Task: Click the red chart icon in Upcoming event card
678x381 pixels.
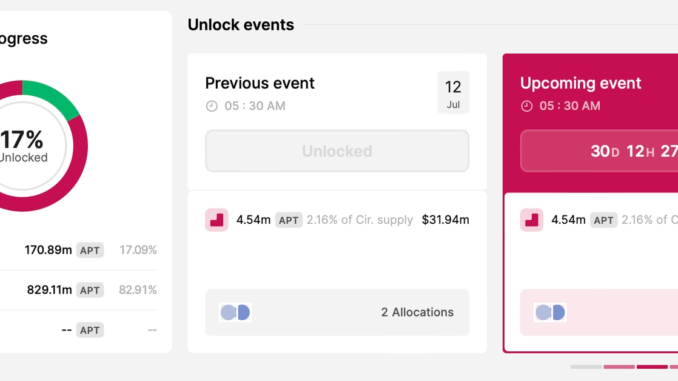Action: pos(531,220)
